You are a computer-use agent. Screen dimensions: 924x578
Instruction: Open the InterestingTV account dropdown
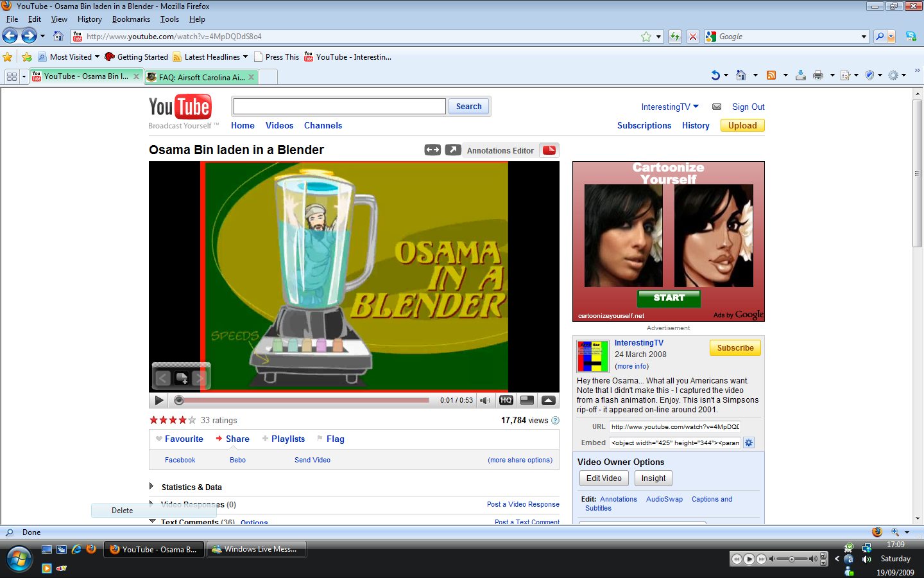(696, 107)
